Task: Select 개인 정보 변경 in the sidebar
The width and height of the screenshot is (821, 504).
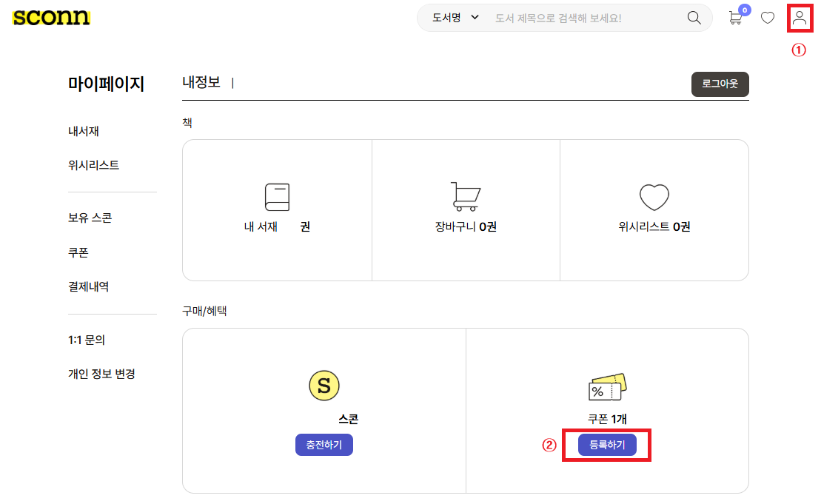Action: click(101, 374)
